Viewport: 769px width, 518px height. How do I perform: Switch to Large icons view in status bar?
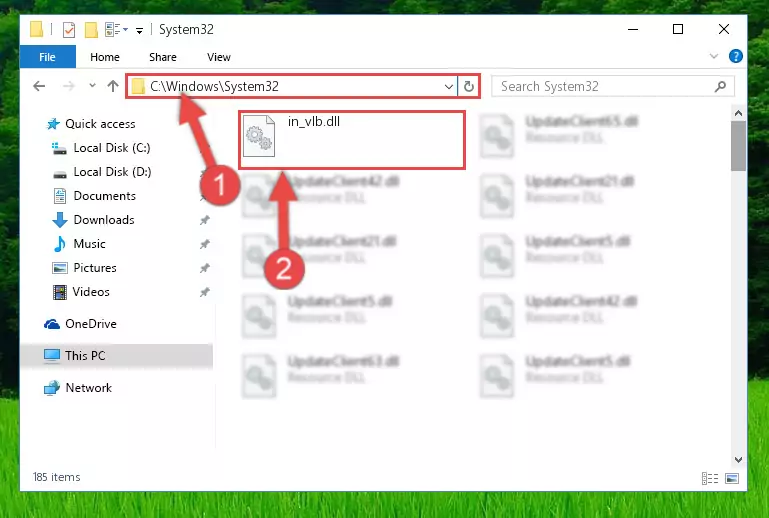(732, 478)
